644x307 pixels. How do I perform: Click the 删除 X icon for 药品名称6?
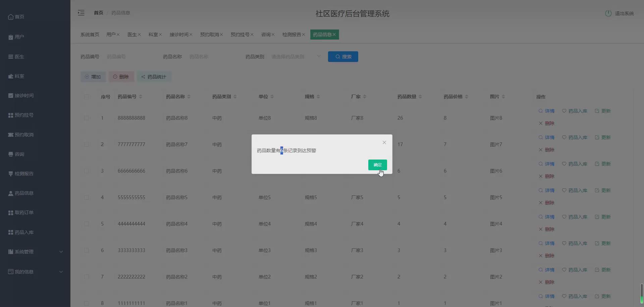[x=540, y=176]
